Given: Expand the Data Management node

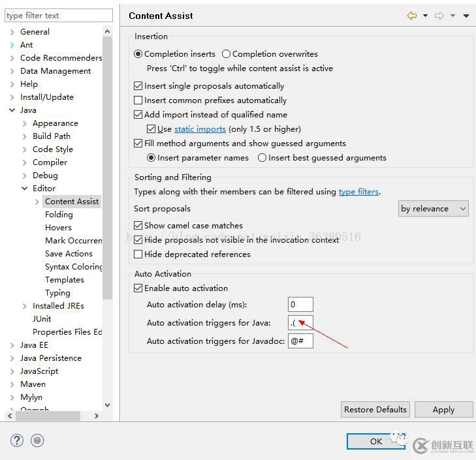Looking at the screenshot, I should coord(12,71).
